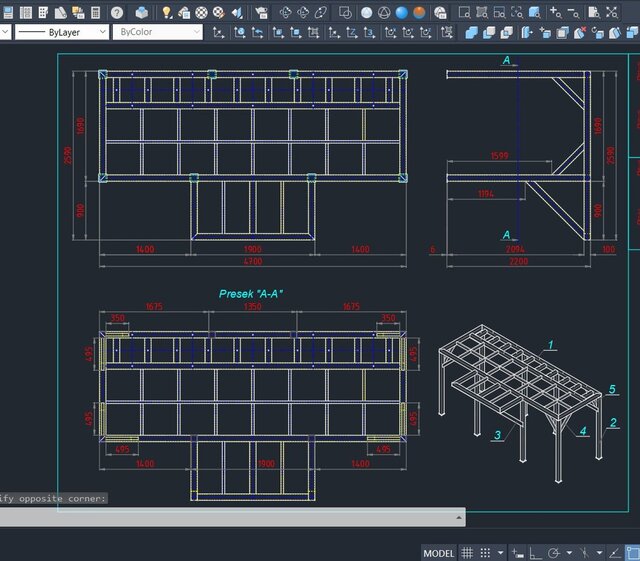
Task: Open the QuickCalc calculator icon
Action: pyautogui.click(x=95, y=13)
